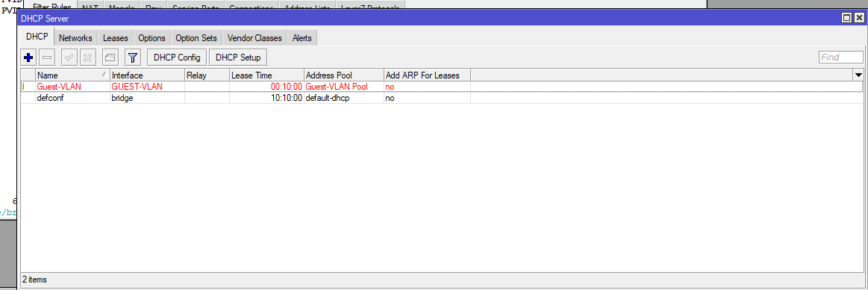Open the column chooser dropdown arrow
868x290 pixels.
[858, 75]
